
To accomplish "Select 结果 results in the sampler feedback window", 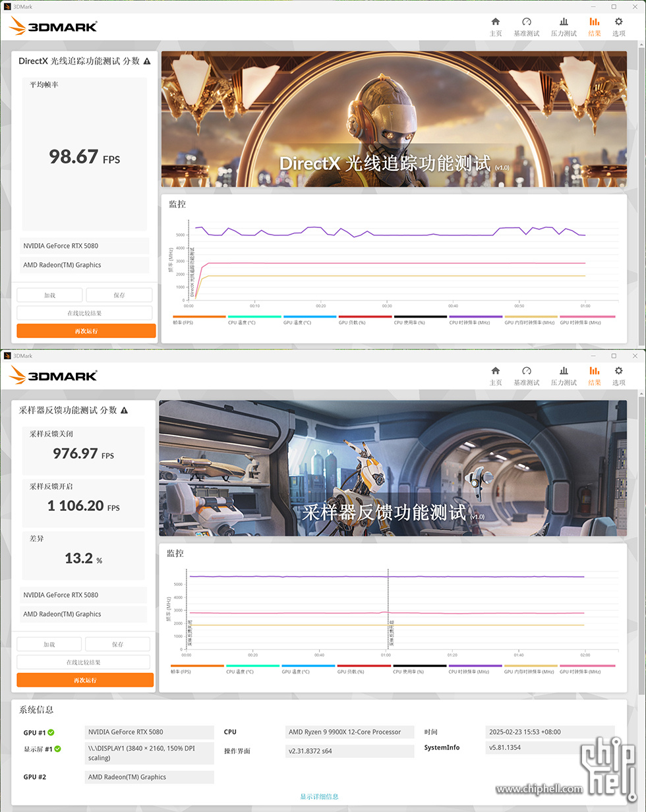I will tap(595, 376).
